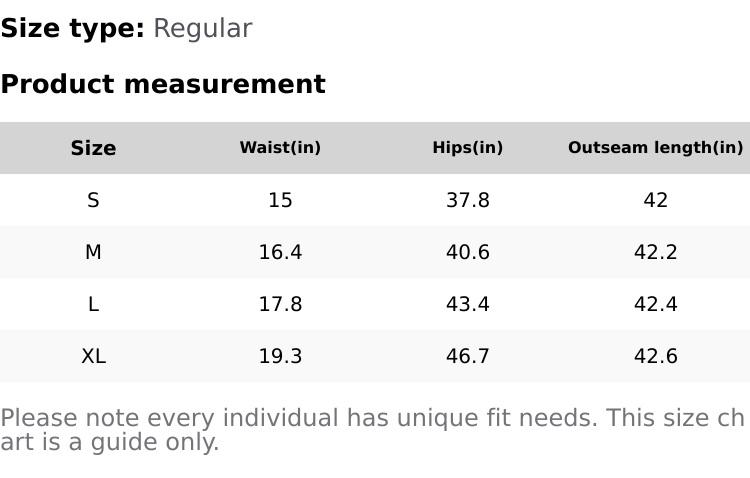750x478 pixels.
Task: Click the Hips(in) column header
Action: tap(467, 148)
